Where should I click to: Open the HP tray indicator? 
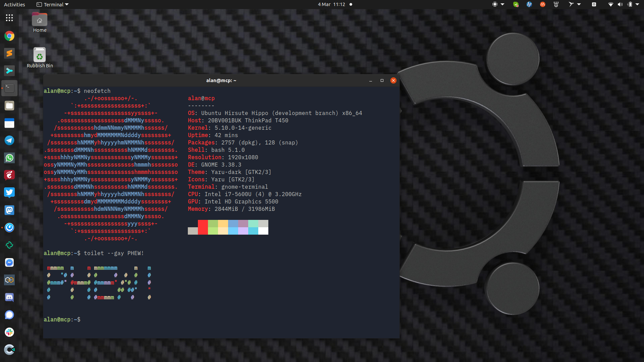point(529,4)
